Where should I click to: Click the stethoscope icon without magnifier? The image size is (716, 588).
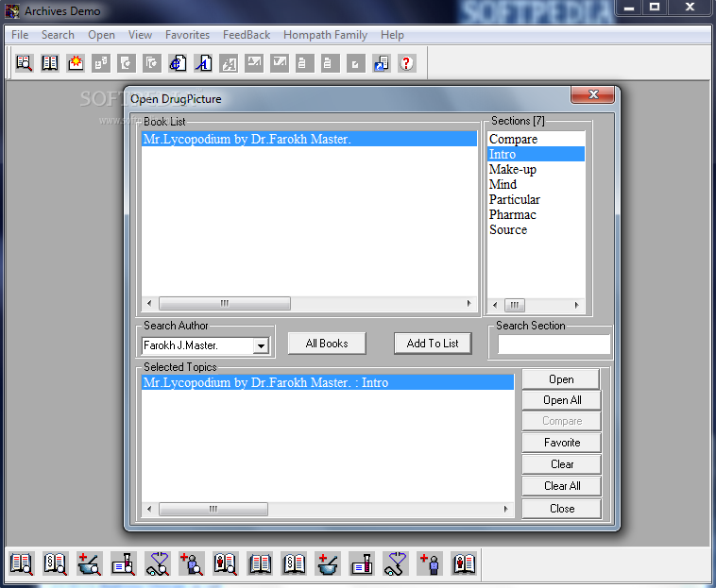(396, 563)
